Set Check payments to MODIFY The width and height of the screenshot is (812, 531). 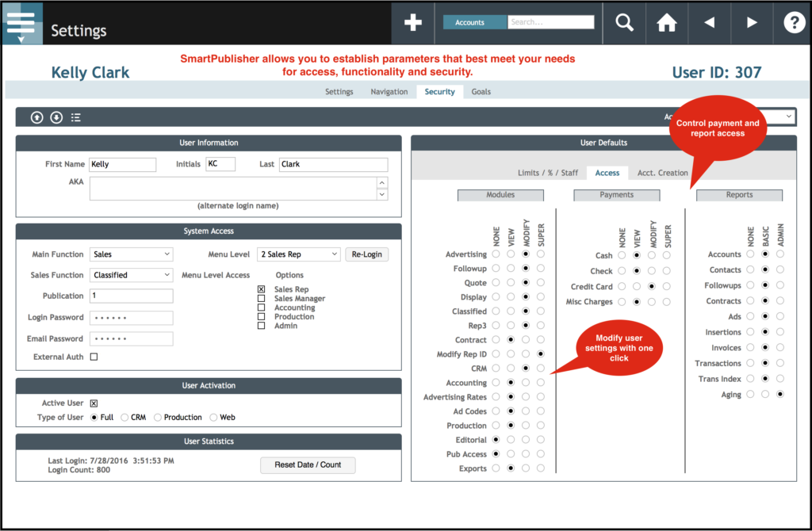pyautogui.click(x=652, y=271)
